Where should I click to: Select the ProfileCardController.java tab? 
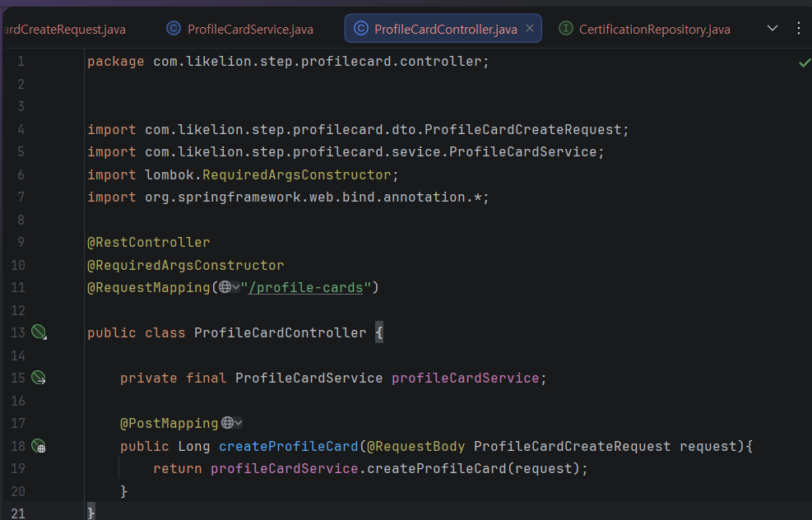(443, 29)
